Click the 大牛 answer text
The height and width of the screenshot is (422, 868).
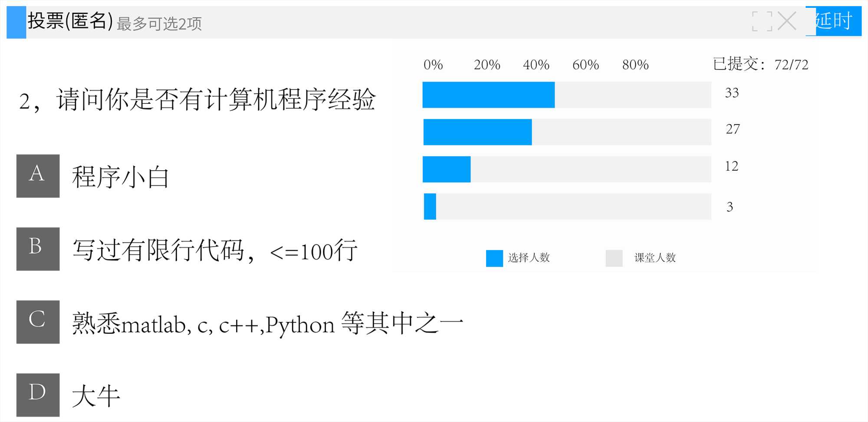[96, 396]
